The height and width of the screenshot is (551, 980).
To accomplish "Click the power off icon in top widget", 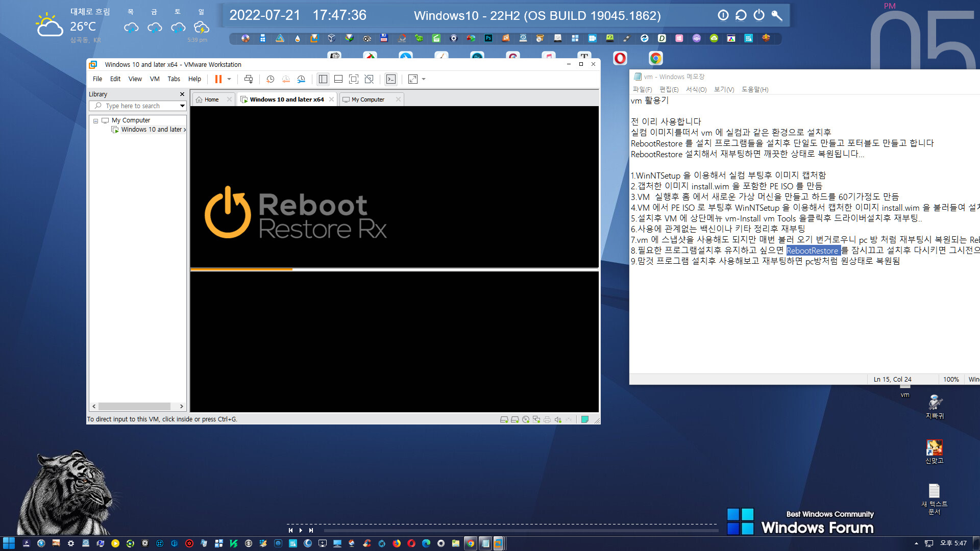I will (759, 15).
